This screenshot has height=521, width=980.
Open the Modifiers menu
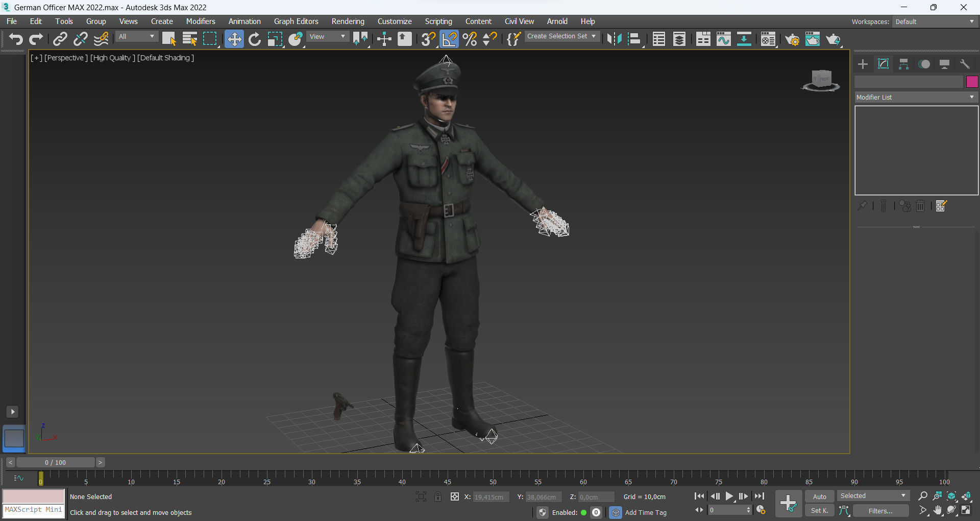(201, 21)
